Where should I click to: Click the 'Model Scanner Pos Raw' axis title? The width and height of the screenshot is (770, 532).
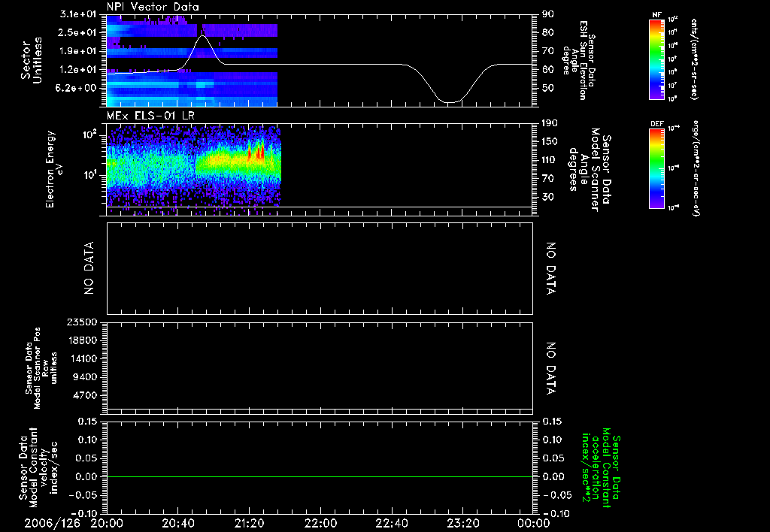(x=41, y=368)
